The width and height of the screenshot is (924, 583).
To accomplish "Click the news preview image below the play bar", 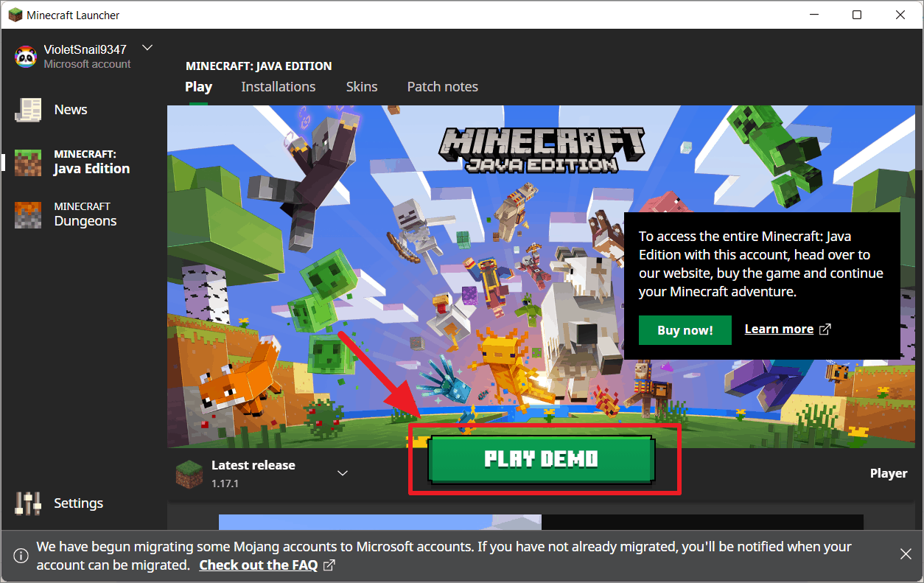I will [541, 522].
